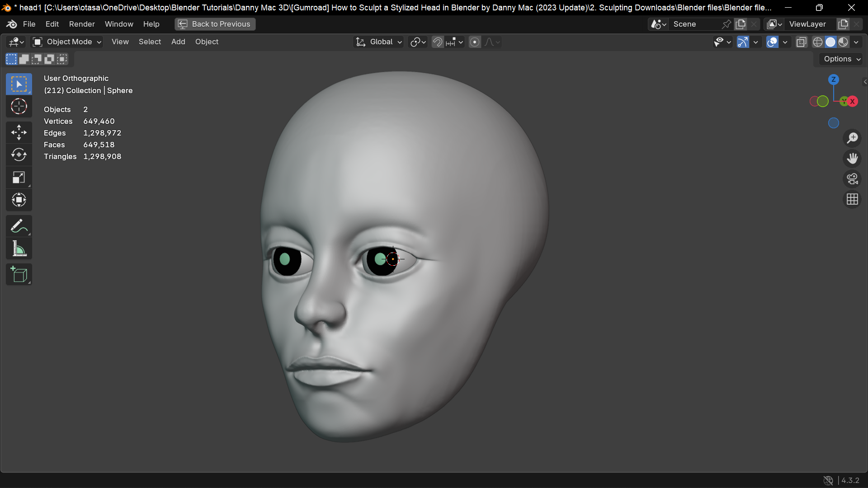Toggle Show Gizmo button
This screenshot has width=868, height=488.
pyautogui.click(x=743, y=42)
